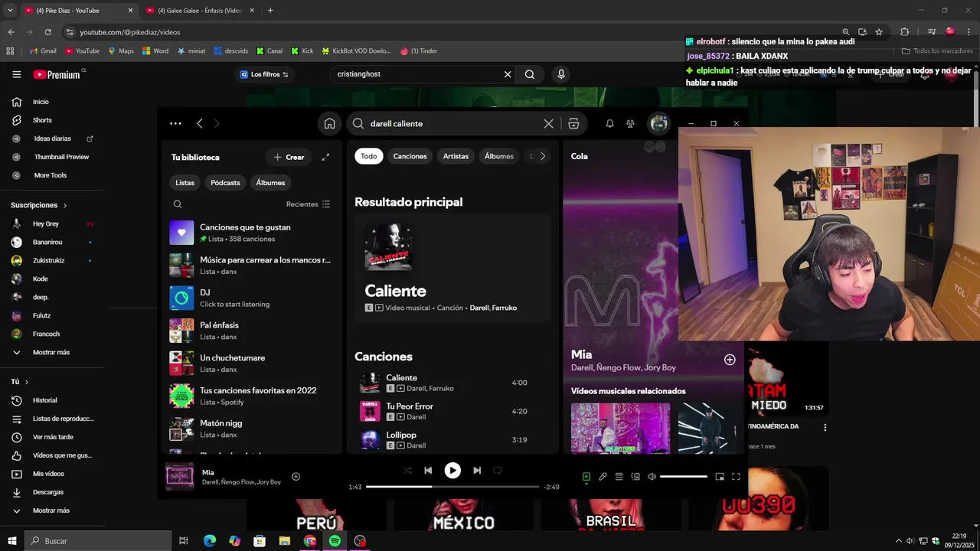Select Canciones search filter chip
Viewport: 980px width, 551px height.
[x=410, y=156]
